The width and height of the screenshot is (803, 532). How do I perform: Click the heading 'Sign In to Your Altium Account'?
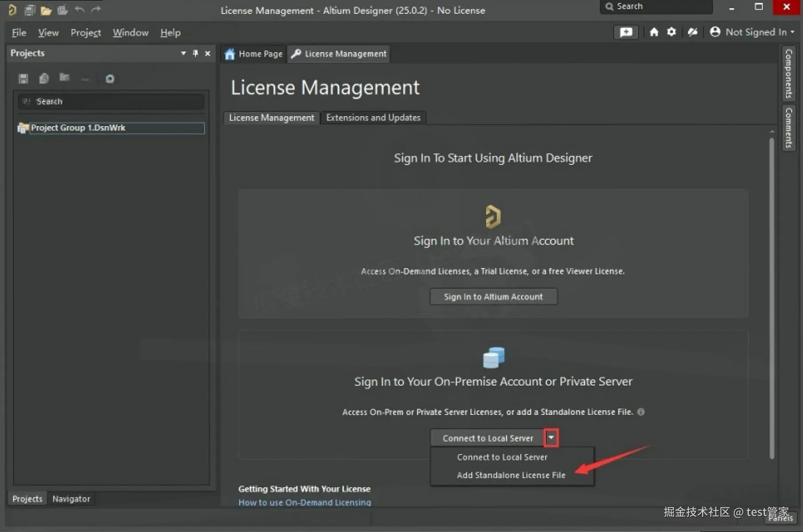pyautogui.click(x=493, y=241)
